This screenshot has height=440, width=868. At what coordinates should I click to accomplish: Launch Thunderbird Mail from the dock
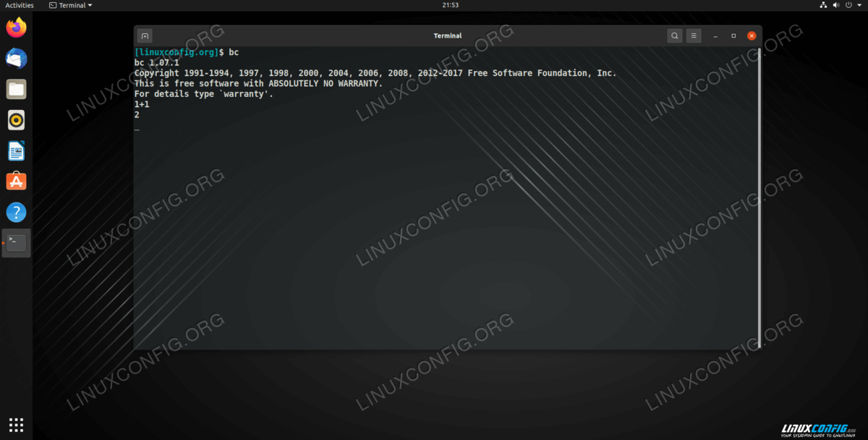click(x=16, y=59)
